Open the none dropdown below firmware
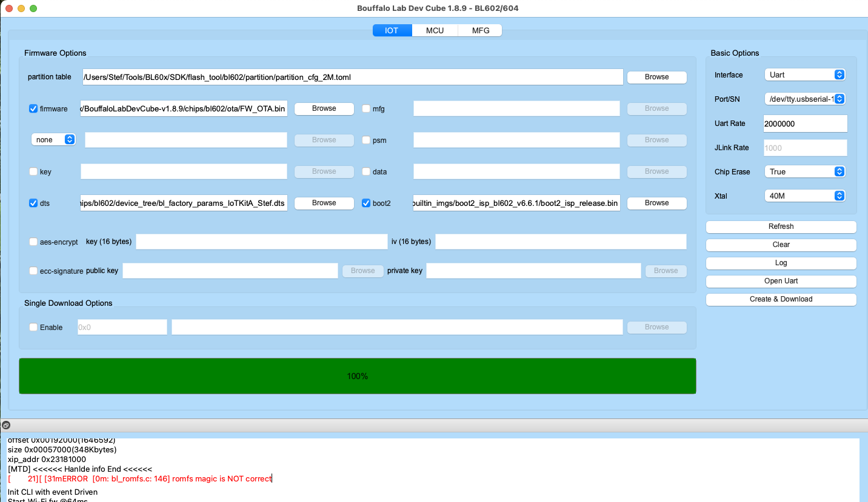Image resolution: width=868 pixels, height=502 pixels. click(x=53, y=139)
